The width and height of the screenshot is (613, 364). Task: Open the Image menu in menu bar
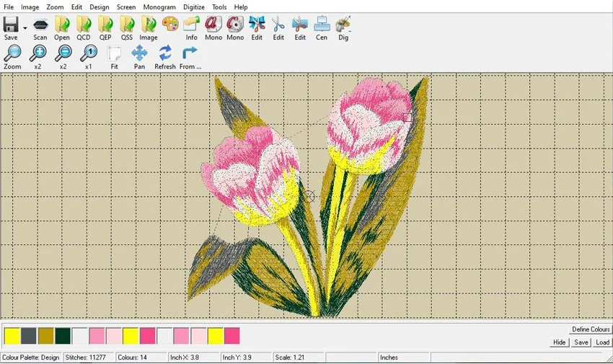30,7
